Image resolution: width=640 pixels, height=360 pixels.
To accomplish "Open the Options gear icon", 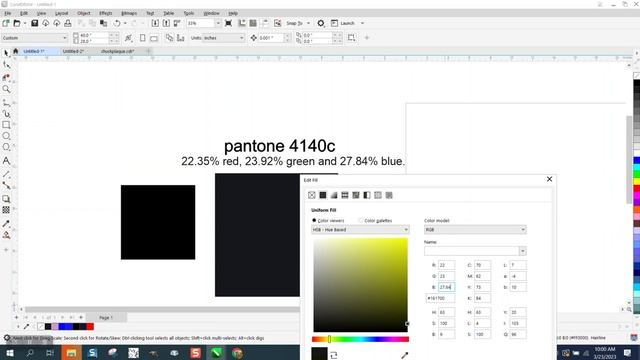I will 321,23.
